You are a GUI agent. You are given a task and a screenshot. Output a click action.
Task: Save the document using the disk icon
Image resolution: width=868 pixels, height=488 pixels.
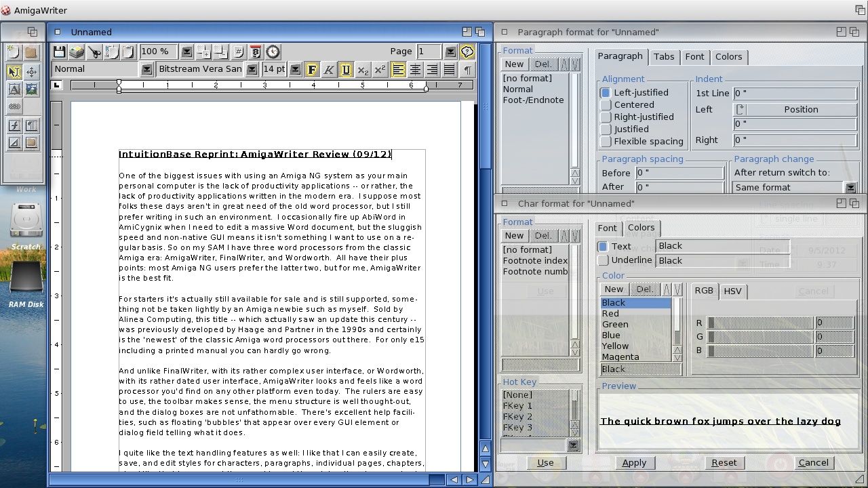59,52
